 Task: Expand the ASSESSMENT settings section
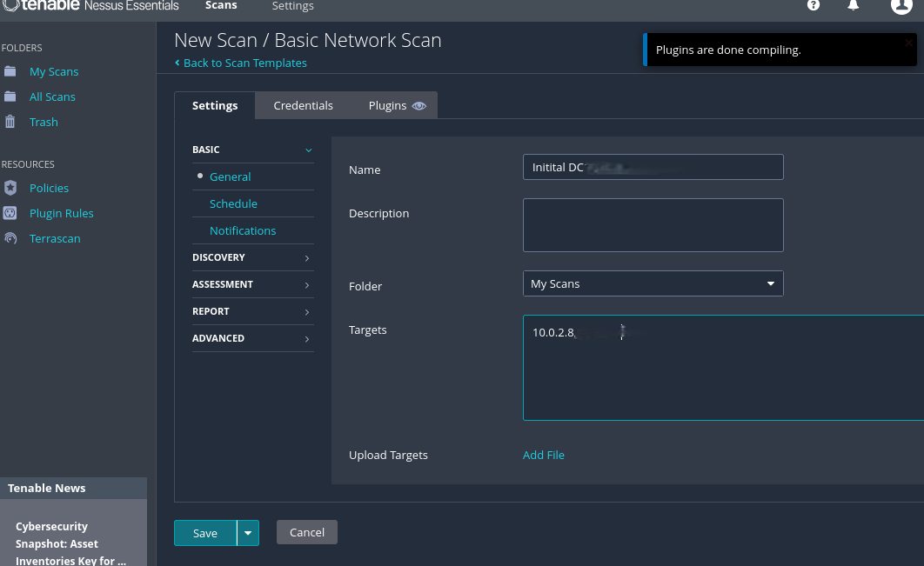tap(307, 285)
